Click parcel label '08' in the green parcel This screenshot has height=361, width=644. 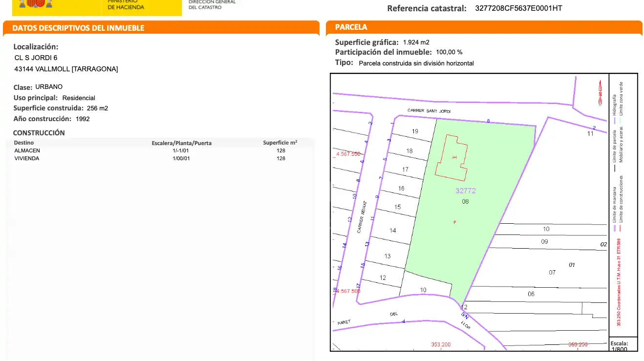tap(465, 201)
